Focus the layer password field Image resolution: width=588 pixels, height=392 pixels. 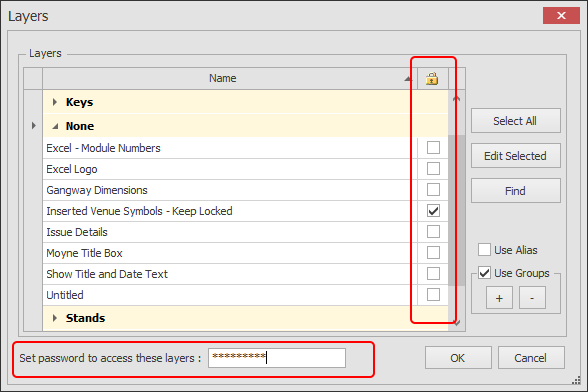tap(277, 358)
